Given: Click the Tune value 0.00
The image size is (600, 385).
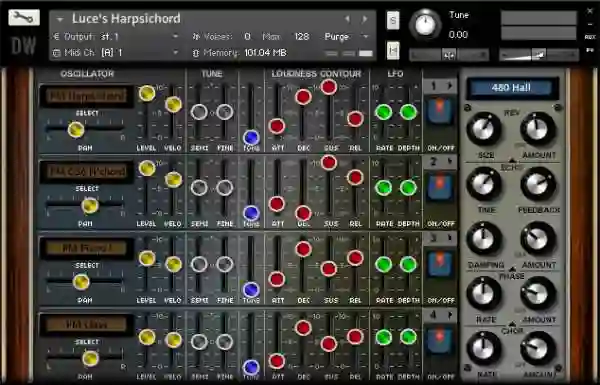Looking at the screenshot, I should click(458, 35).
